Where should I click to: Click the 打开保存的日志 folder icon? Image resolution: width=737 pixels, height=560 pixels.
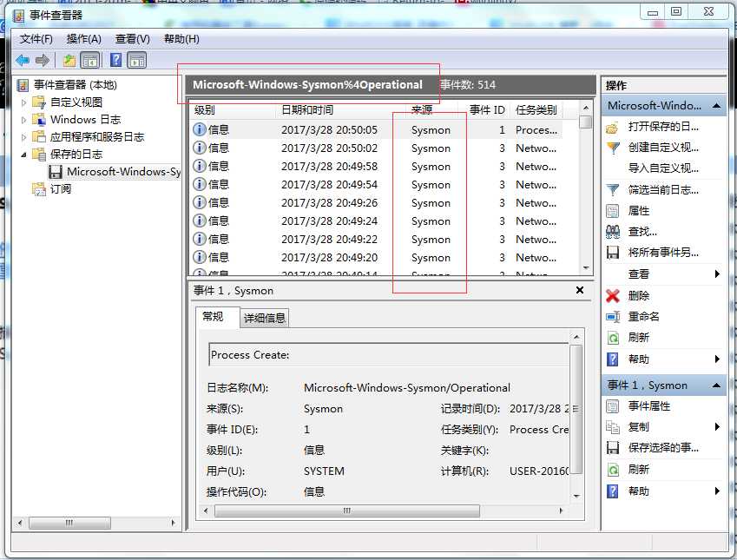tap(613, 128)
